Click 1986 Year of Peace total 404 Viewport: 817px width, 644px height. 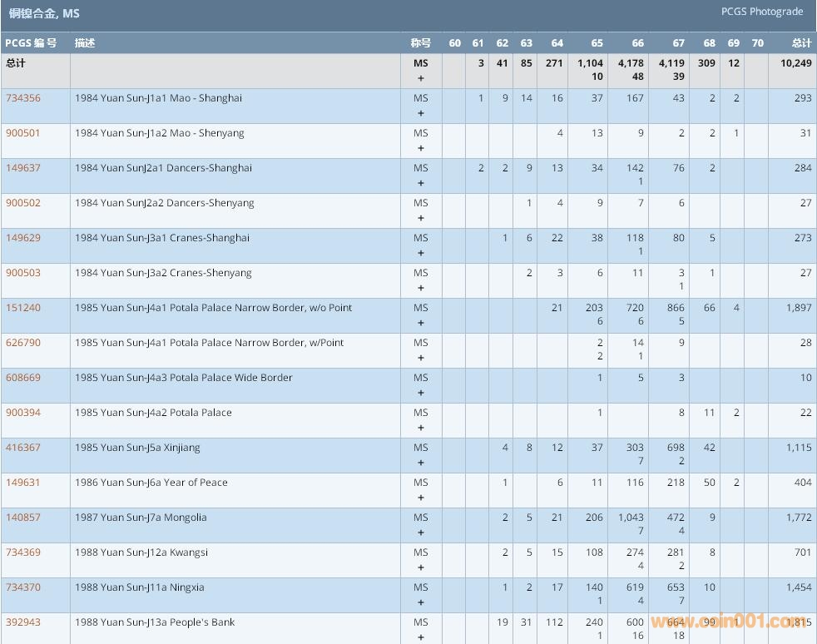(802, 483)
